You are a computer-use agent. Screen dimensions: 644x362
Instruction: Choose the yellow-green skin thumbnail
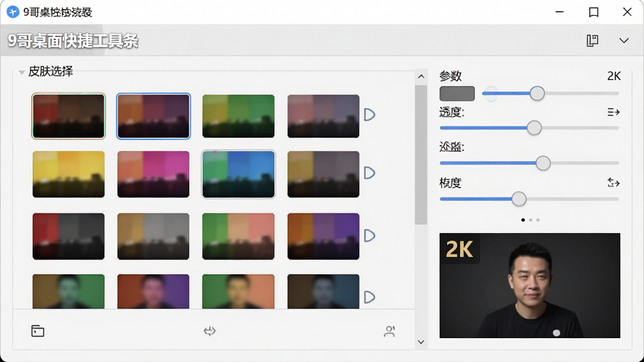pos(238,116)
